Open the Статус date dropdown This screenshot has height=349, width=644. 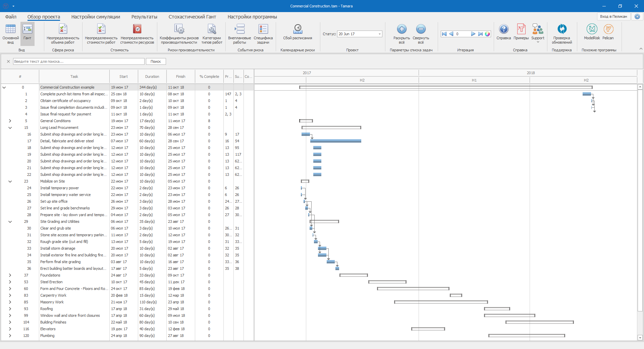click(380, 34)
